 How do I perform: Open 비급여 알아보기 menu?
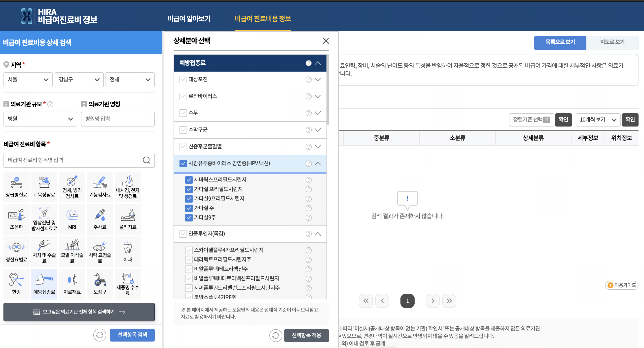[189, 19]
